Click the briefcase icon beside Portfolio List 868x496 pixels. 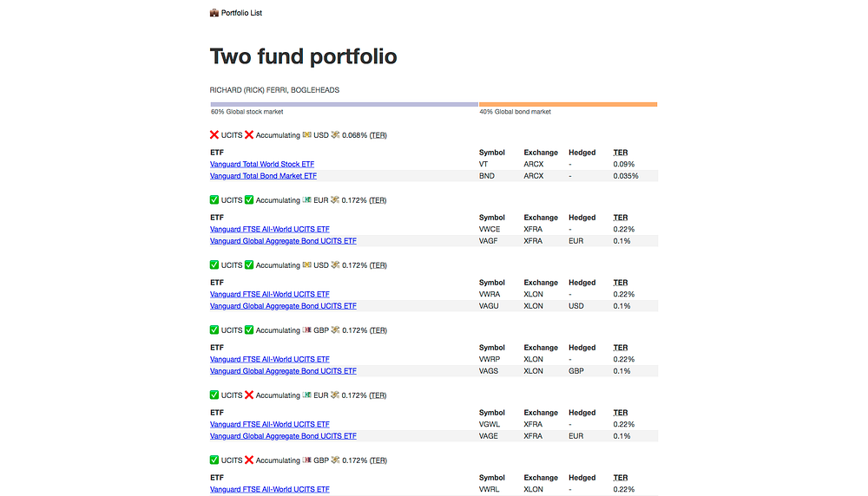point(214,13)
